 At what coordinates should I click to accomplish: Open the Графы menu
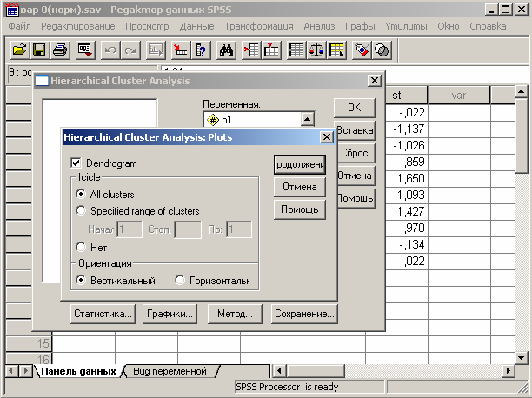click(x=360, y=26)
